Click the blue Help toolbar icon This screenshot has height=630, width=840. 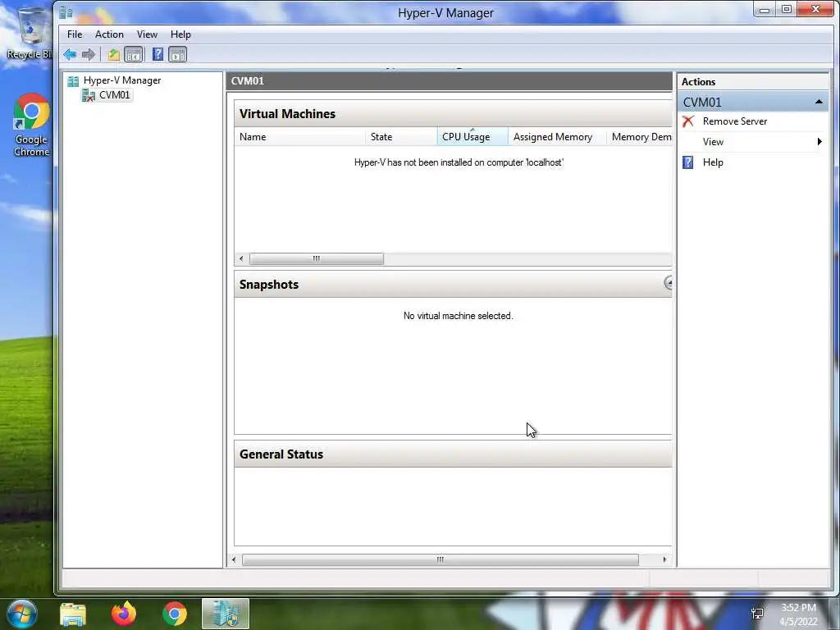coord(157,54)
